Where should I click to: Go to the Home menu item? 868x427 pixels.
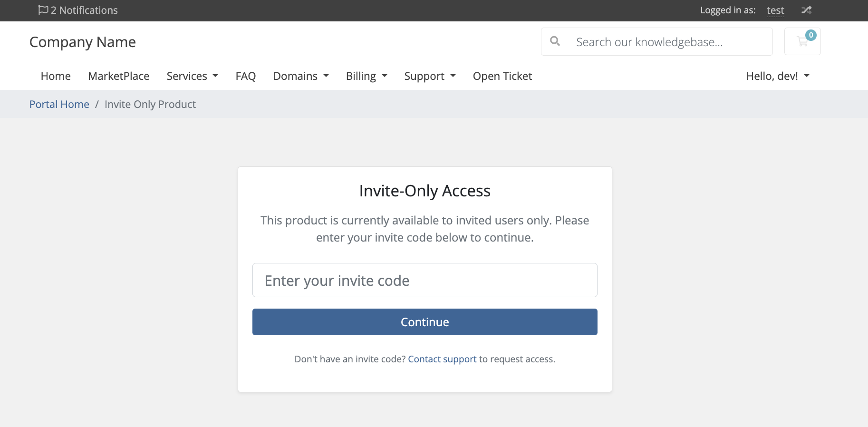pos(56,76)
